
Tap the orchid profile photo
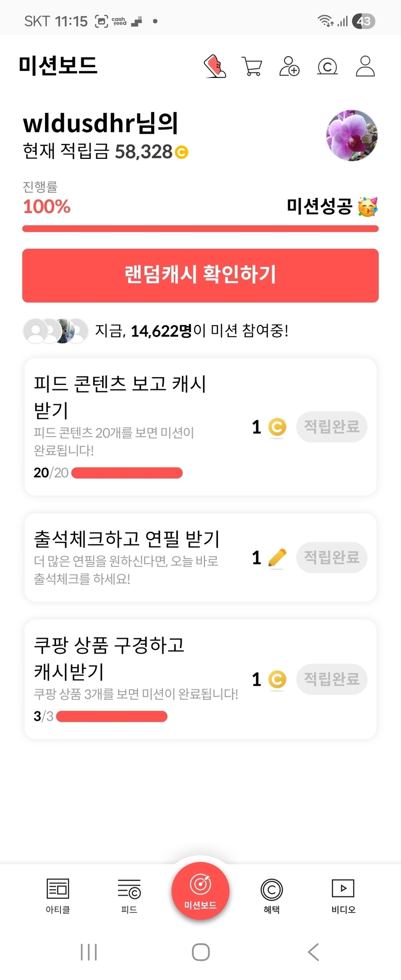pos(352,135)
